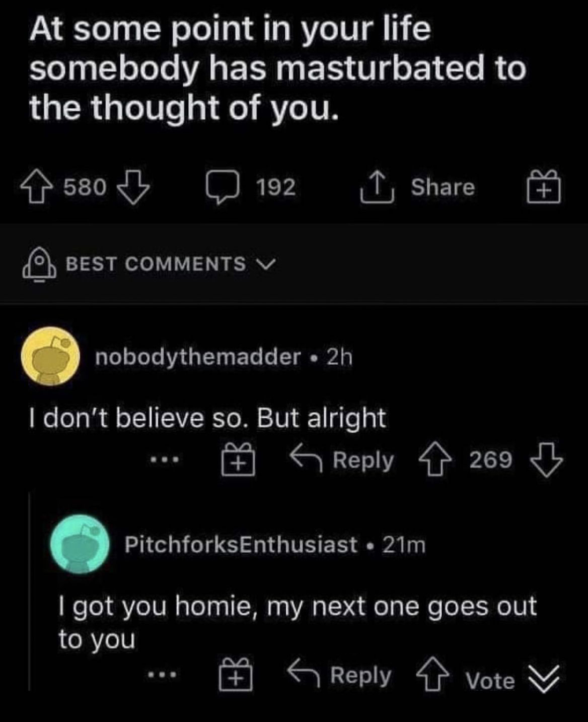
Task: Give an award to the post
Action: (x=543, y=187)
